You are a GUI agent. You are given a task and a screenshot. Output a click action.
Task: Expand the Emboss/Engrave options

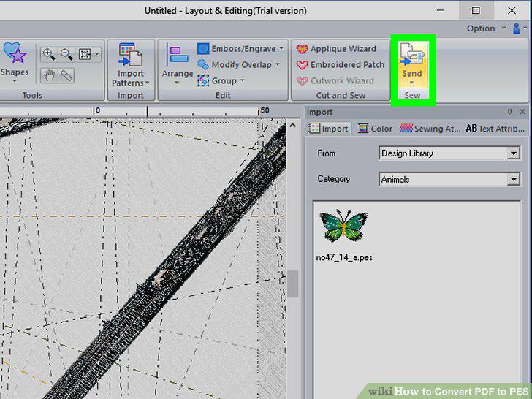point(281,49)
